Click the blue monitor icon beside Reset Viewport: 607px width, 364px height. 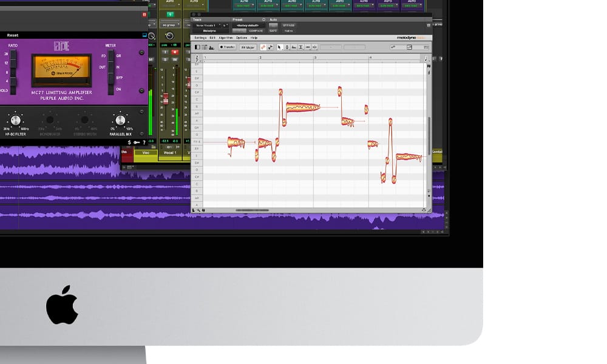[145, 35]
